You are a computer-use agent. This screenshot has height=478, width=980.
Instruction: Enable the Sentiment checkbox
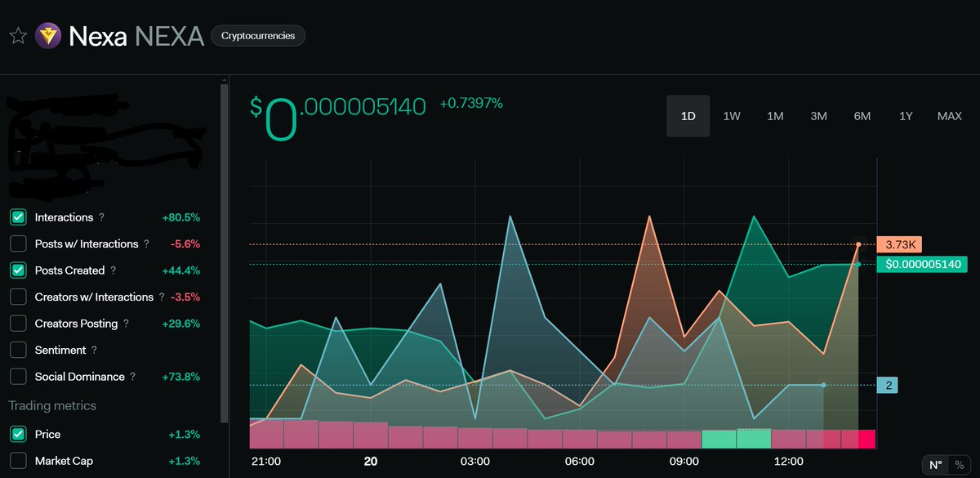[18, 350]
